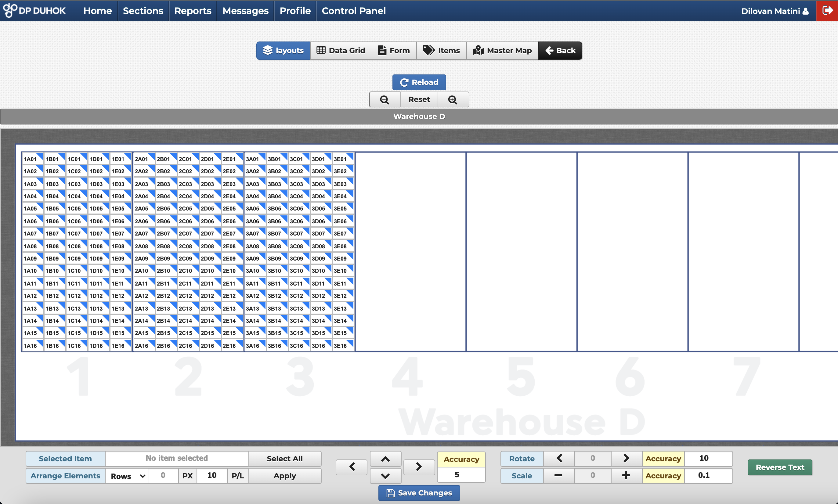Click the DP DUHOK logo

pyautogui.click(x=34, y=11)
